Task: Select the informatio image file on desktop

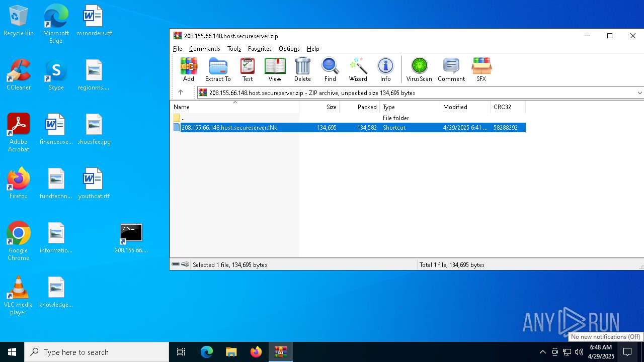Action: (56, 238)
